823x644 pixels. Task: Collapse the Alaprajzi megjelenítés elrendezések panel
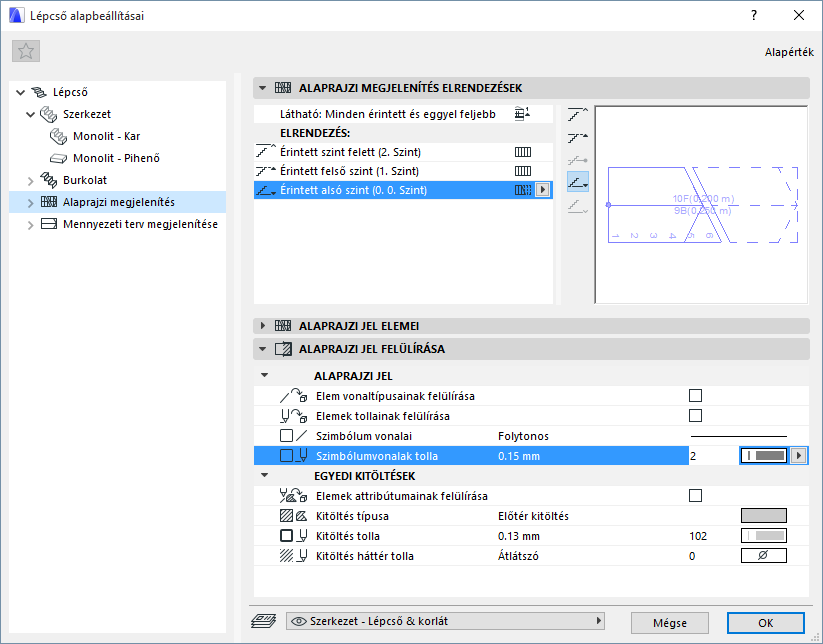(262, 88)
